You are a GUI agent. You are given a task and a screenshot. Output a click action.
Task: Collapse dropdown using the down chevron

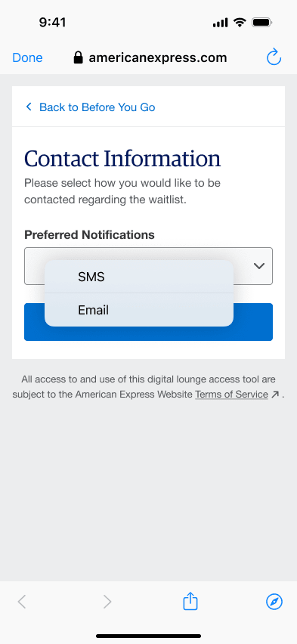[258, 266]
